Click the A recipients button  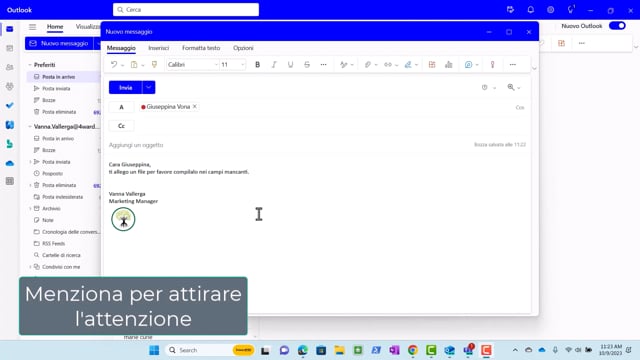[121, 107]
